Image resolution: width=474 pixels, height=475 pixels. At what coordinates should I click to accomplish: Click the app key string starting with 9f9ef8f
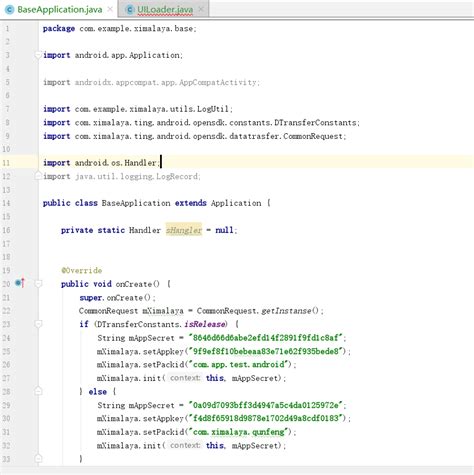pyautogui.click(x=266, y=351)
